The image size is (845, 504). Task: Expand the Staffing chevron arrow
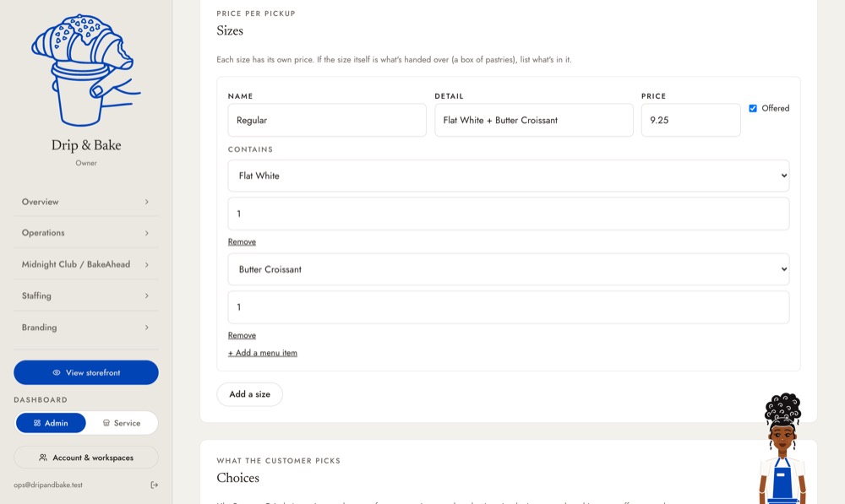pos(146,295)
